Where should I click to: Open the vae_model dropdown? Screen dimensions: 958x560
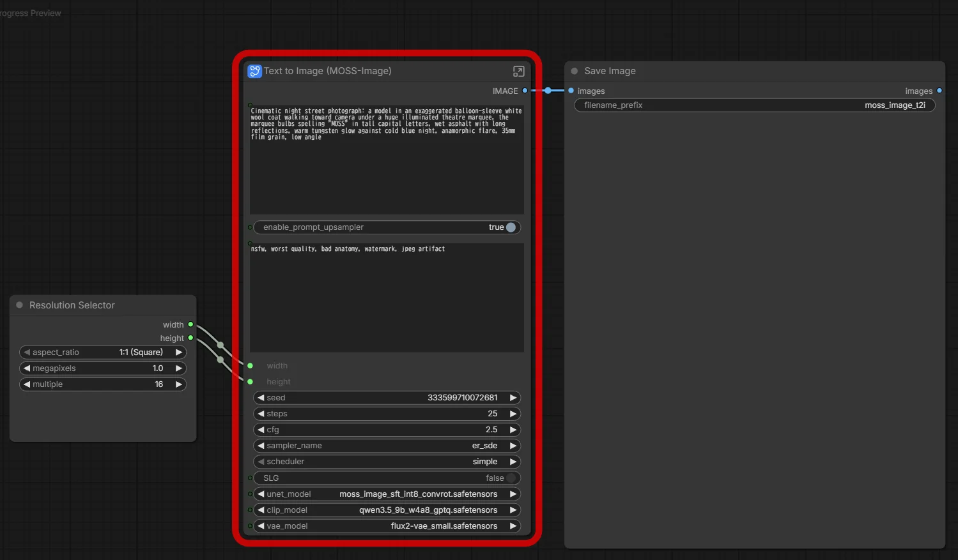(x=387, y=526)
